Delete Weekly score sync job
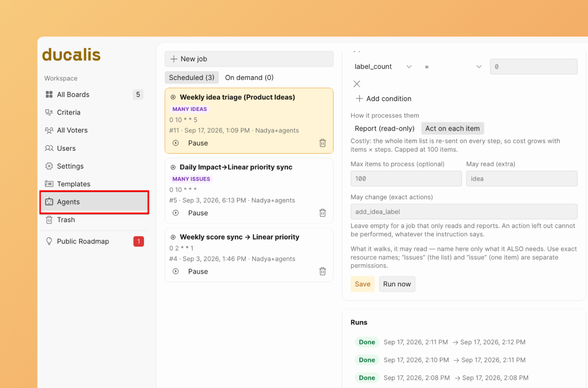 (x=323, y=271)
